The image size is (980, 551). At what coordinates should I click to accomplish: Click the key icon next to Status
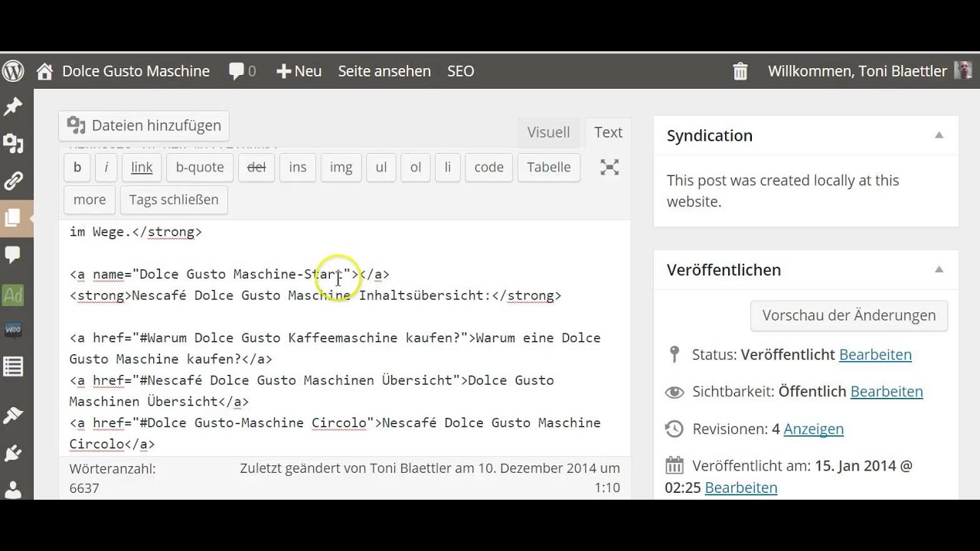(x=674, y=354)
